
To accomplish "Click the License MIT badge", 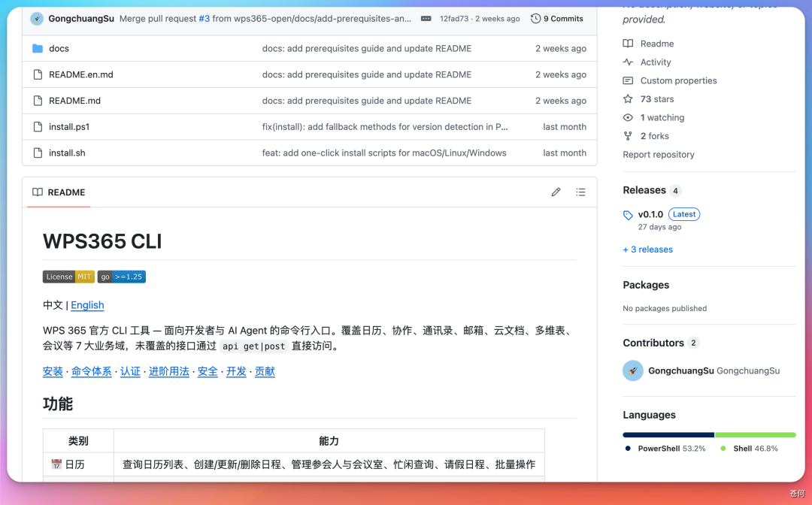I will 68,277.
